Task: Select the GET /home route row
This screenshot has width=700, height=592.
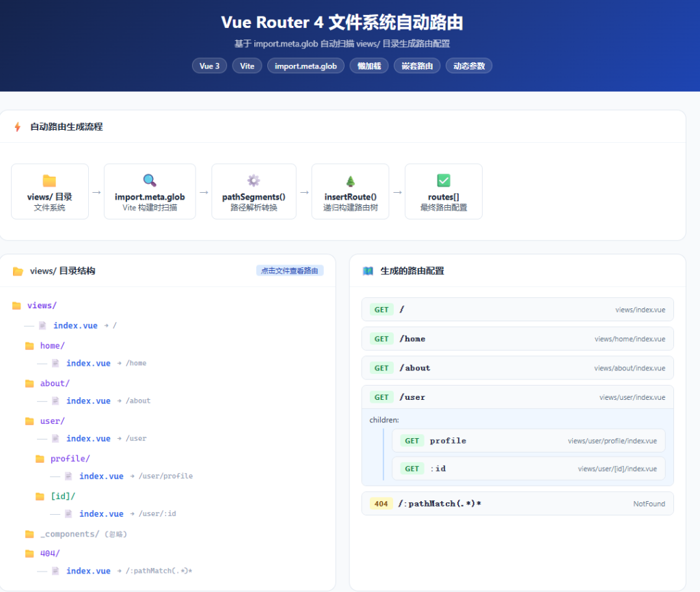Action: coord(517,338)
